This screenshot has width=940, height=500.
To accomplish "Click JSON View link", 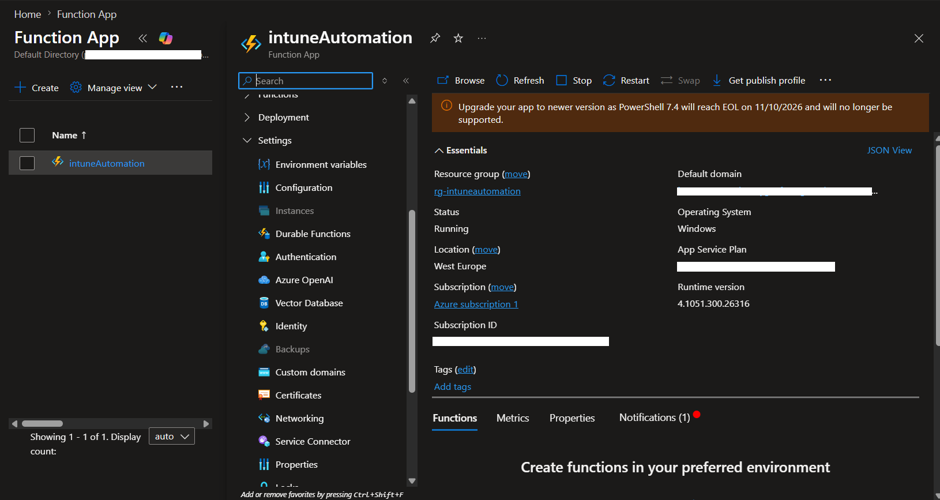I will point(889,150).
